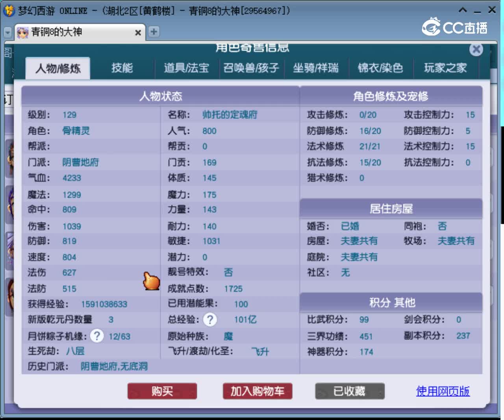Show help for 月饼粽子机缘
The height and width of the screenshot is (420, 504).
[x=97, y=336]
